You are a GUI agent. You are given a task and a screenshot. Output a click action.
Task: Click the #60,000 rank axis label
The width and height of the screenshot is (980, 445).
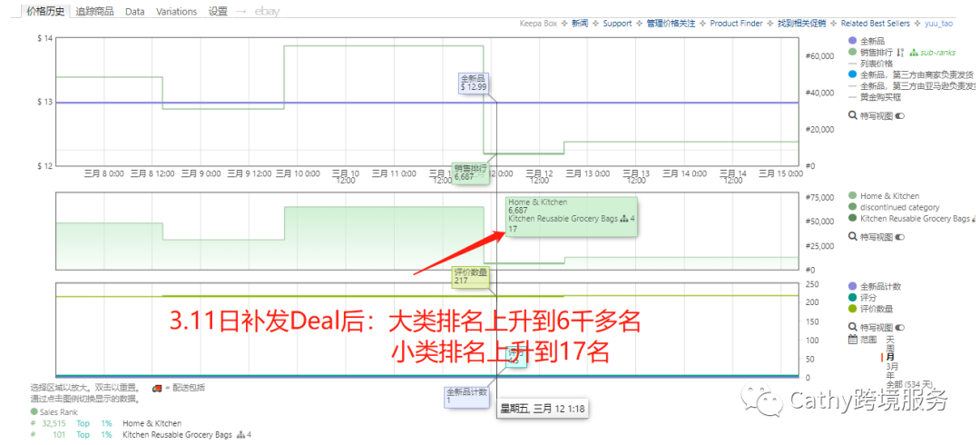point(821,55)
